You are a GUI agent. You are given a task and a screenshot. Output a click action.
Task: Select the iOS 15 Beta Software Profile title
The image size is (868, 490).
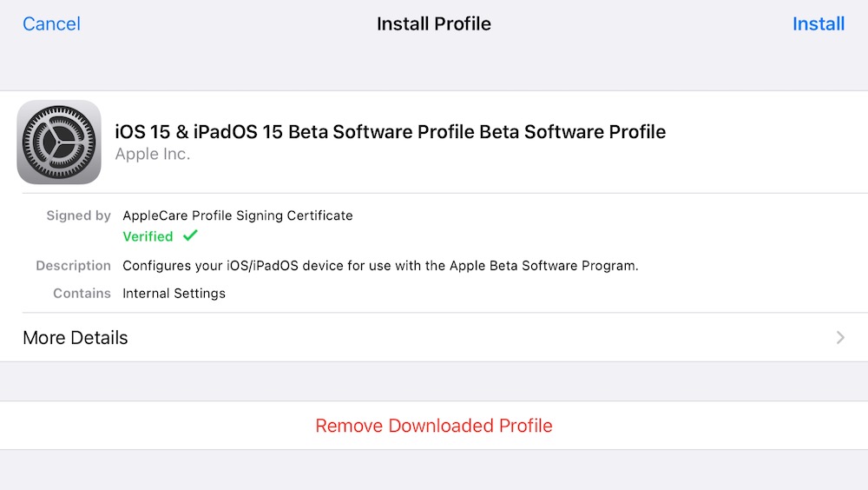pyautogui.click(x=391, y=132)
